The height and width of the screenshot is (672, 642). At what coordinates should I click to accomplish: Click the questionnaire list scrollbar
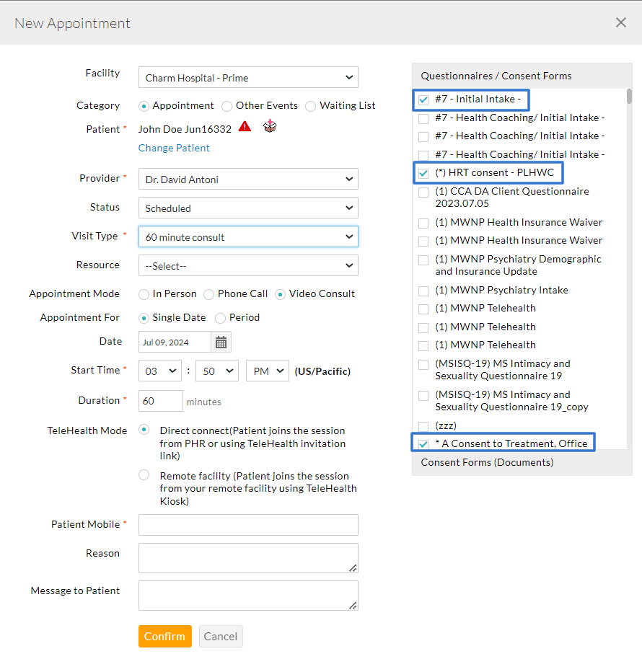(629, 97)
